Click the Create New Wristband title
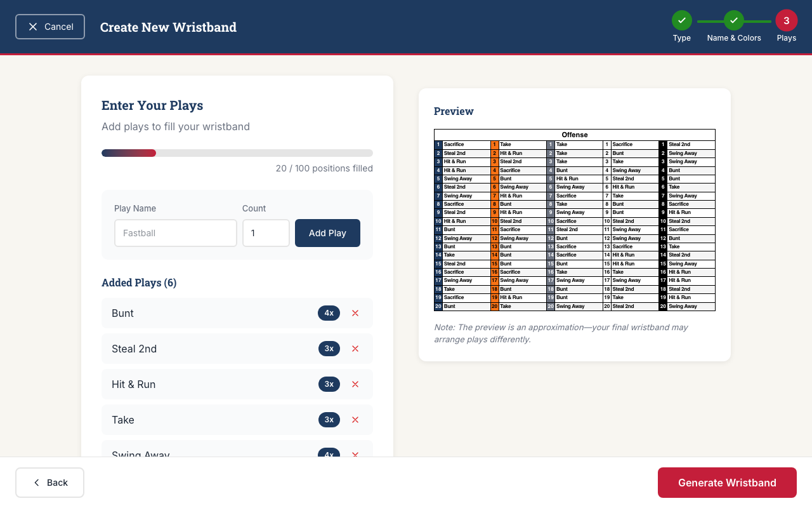812x508 pixels. pos(169,27)
